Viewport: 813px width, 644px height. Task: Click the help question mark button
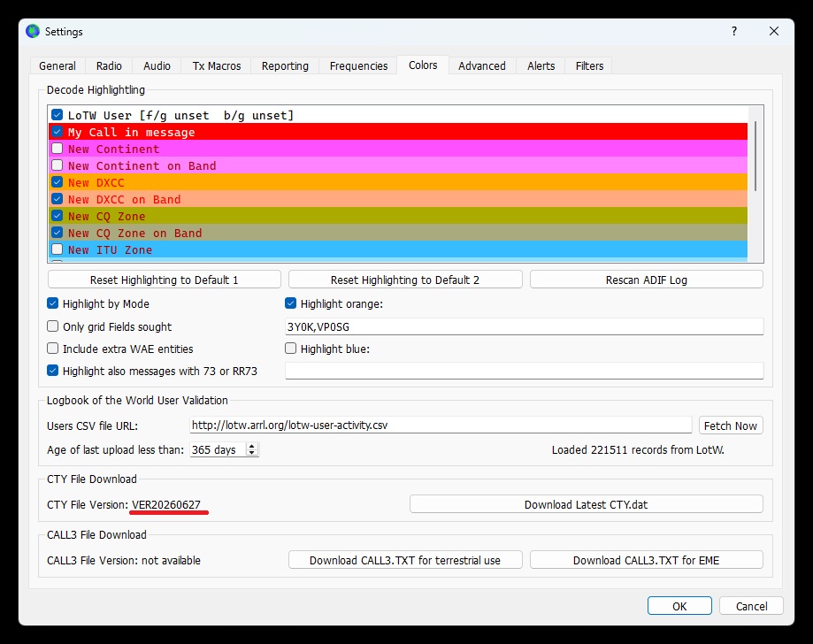pyautogui.click(x=734, y=31)
